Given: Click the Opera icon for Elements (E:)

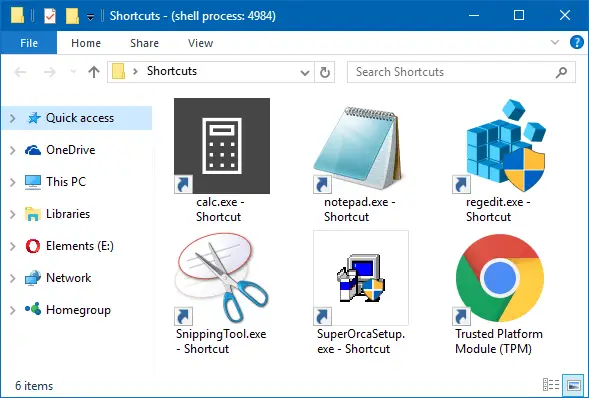Looking at the screenshot, I should click(x=33, y=246).
